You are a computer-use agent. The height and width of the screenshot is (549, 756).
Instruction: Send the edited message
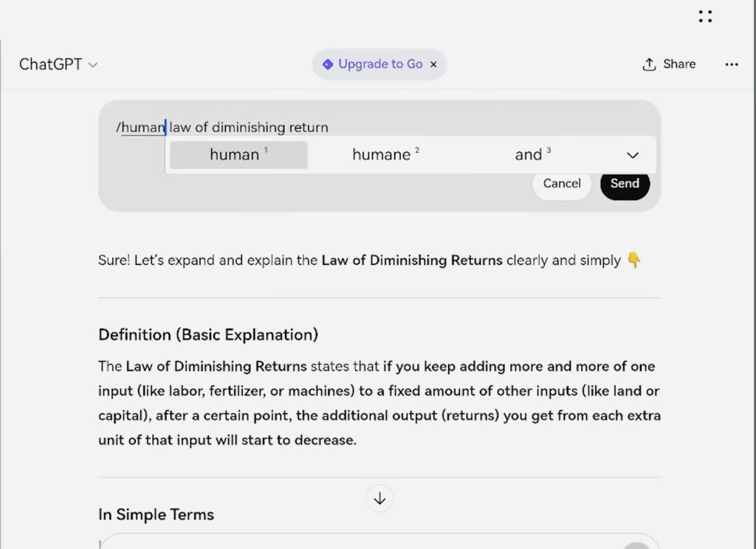(x=625, y=184)
